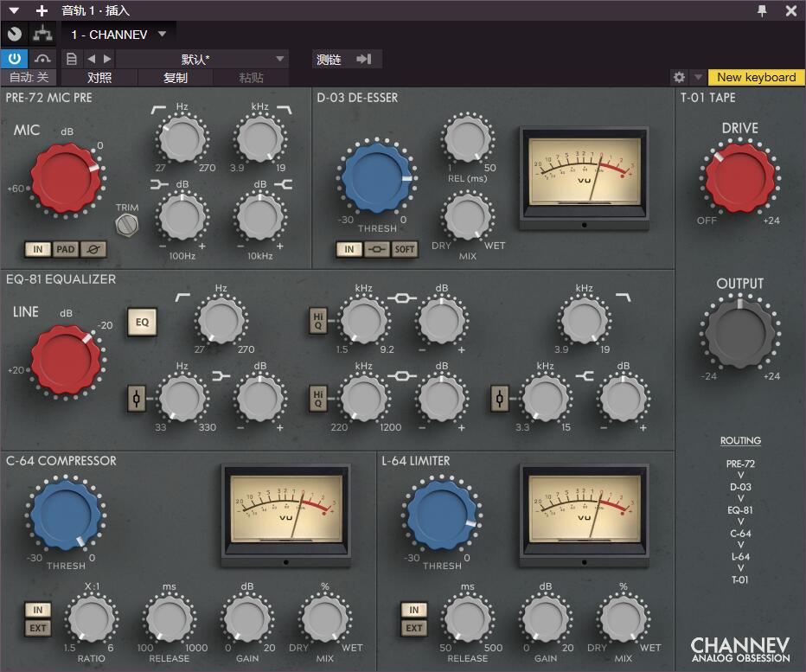The width and height of the screenshot is (806, 672).
Task: Select the 复制 copy tab
Action: pos(176,78)
